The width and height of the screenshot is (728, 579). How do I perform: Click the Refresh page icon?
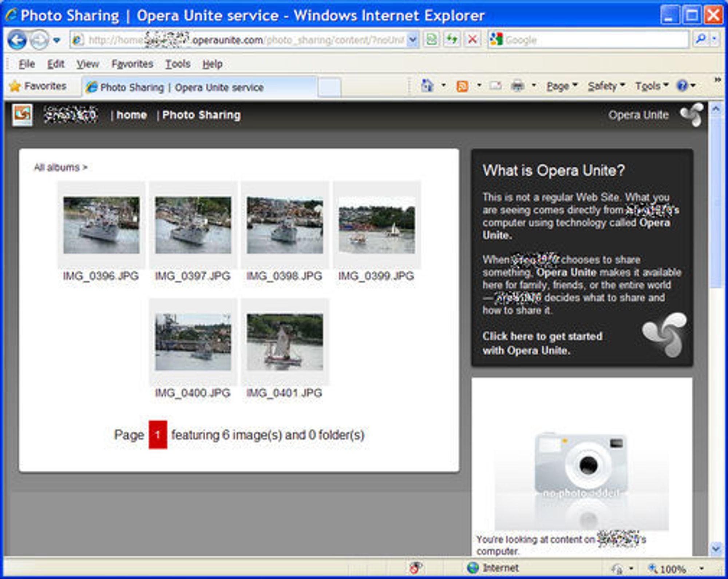452,39
